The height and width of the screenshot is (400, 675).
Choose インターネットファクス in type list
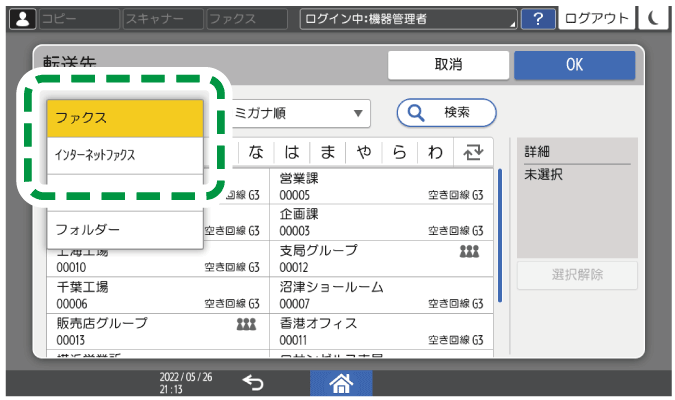click(125, 155)
